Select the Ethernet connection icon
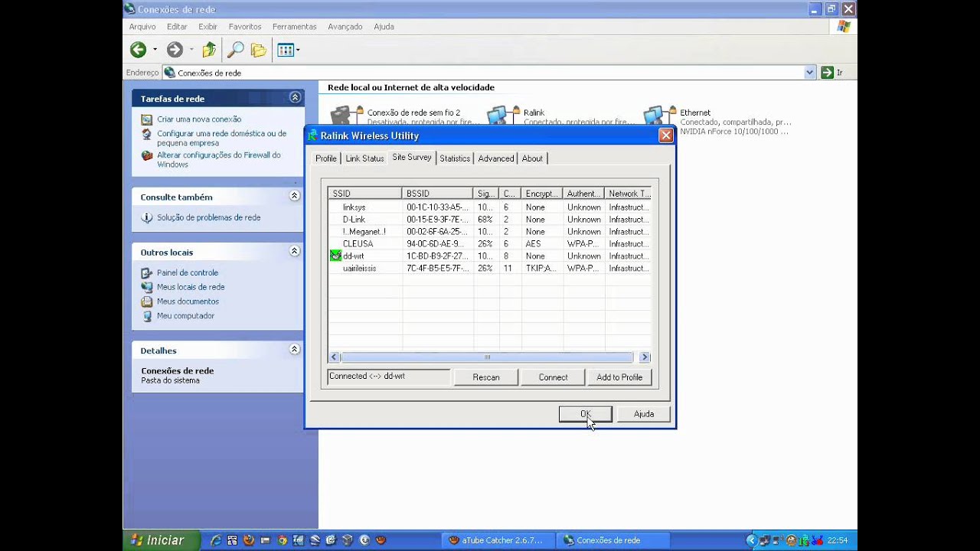Viewport: 980px width, 551px height. tap(658, 116)
